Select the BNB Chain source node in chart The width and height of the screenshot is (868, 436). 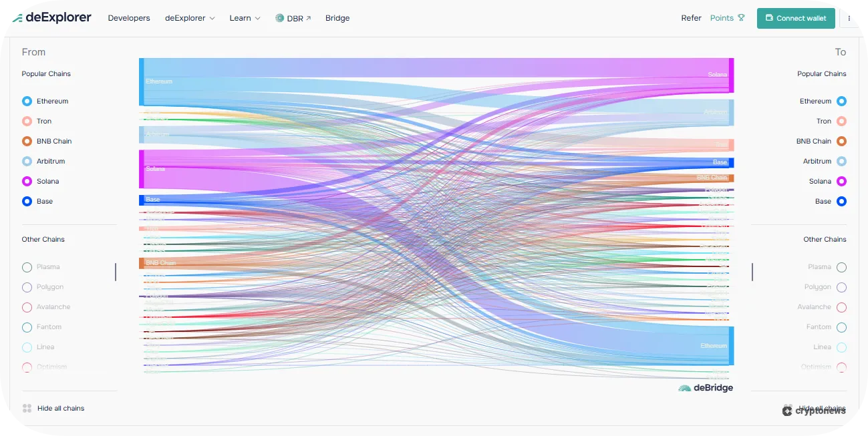tap(142, 263)
